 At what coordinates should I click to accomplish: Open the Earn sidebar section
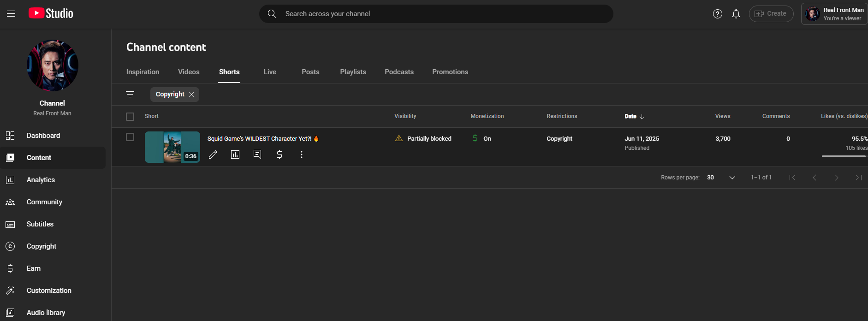coord(53,268)
